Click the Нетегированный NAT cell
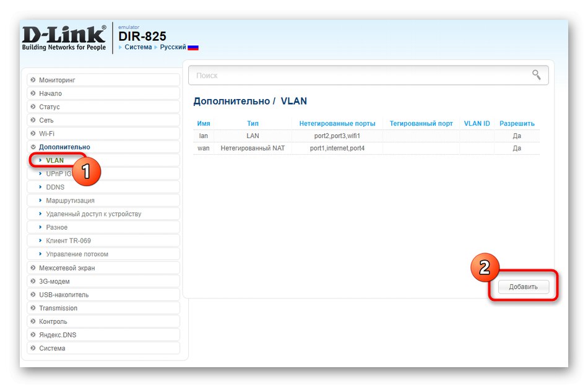This screenshot has height=387, width=588. click(x=253, y=148)
